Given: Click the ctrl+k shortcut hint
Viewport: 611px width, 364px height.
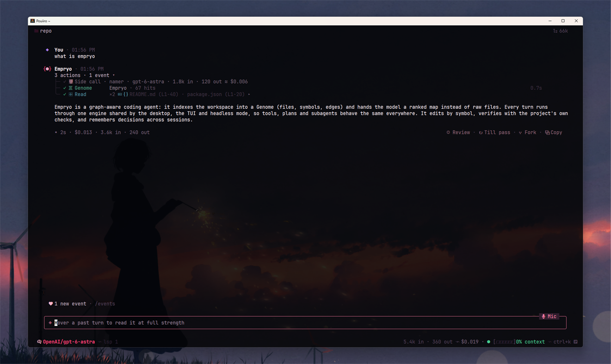Looking at the screenshot, I should pyautogui.click(x=562, y=342).
